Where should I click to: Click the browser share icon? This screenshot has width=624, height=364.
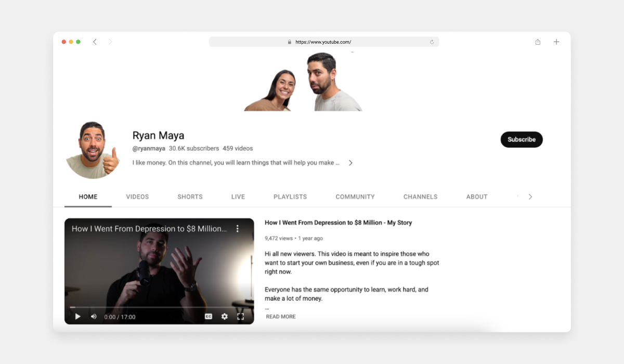pos(538,42)
